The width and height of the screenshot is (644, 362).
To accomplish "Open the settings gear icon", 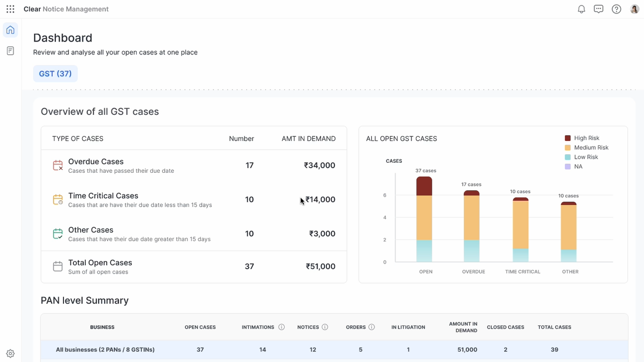I will tap(10, 353).
